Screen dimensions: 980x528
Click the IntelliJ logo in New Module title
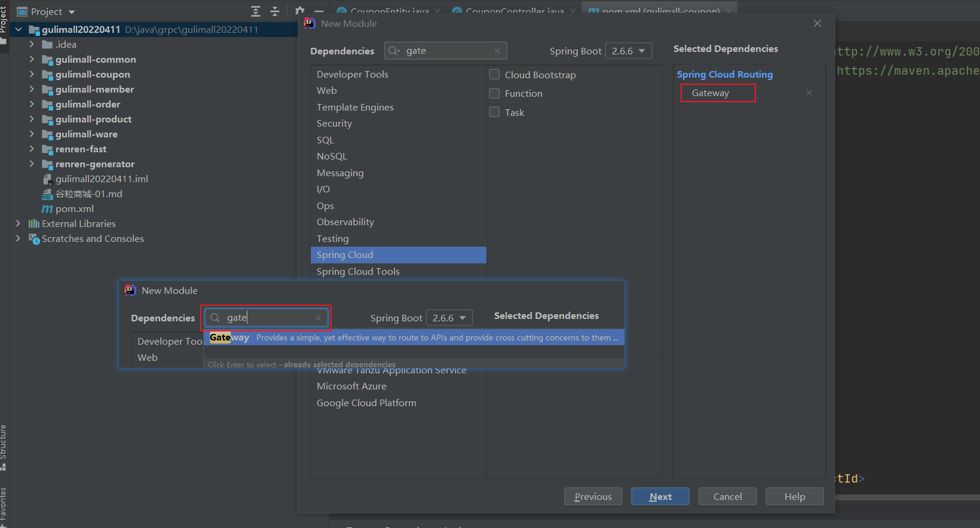tap(309, 23)
